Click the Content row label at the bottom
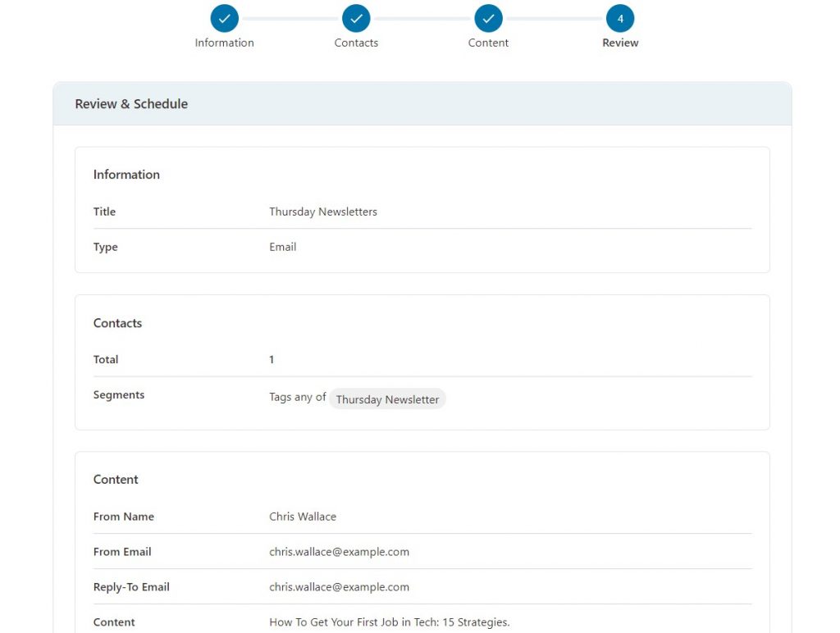 [114, 622]
